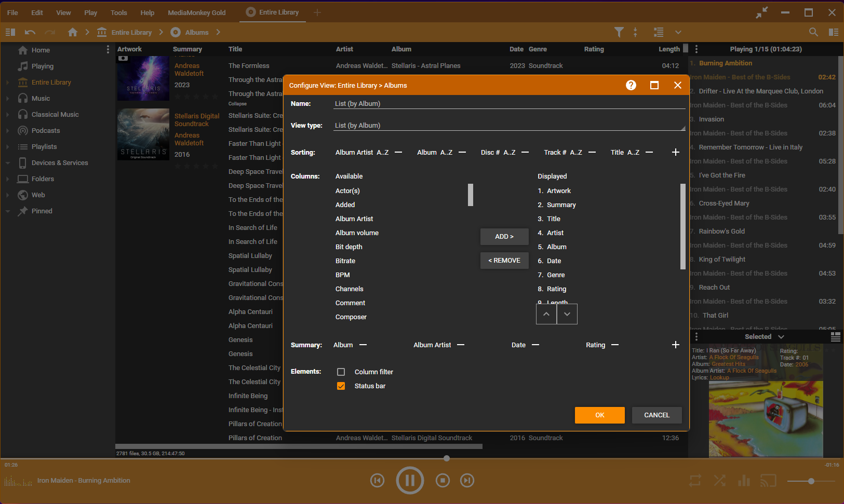Expand the Playlists tree node
844x504 pixels.
(x=7, y=146)
